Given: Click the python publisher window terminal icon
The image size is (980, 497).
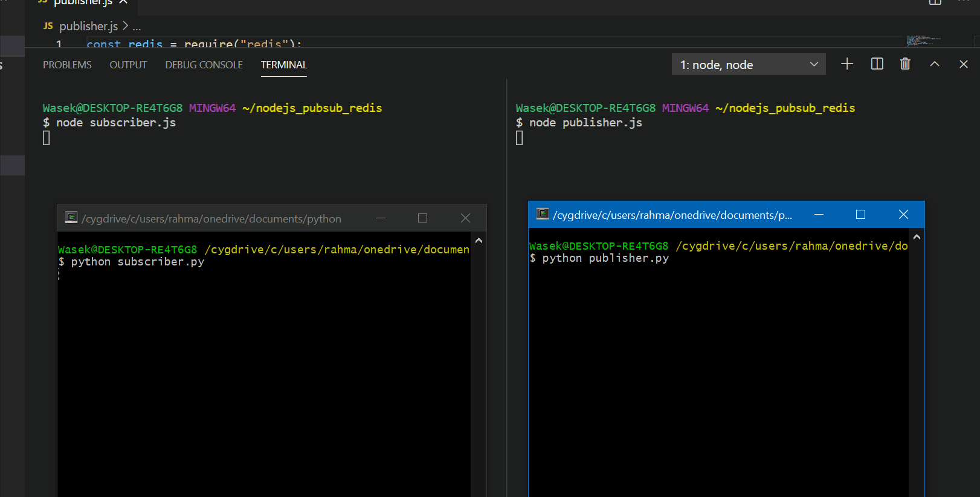Looking at the screenshot, I should [543, 214].
